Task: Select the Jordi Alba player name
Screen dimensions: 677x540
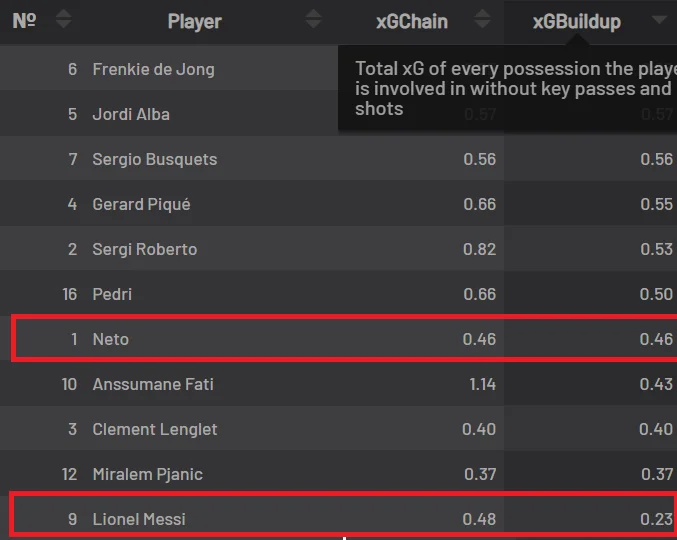Action: 131,114
